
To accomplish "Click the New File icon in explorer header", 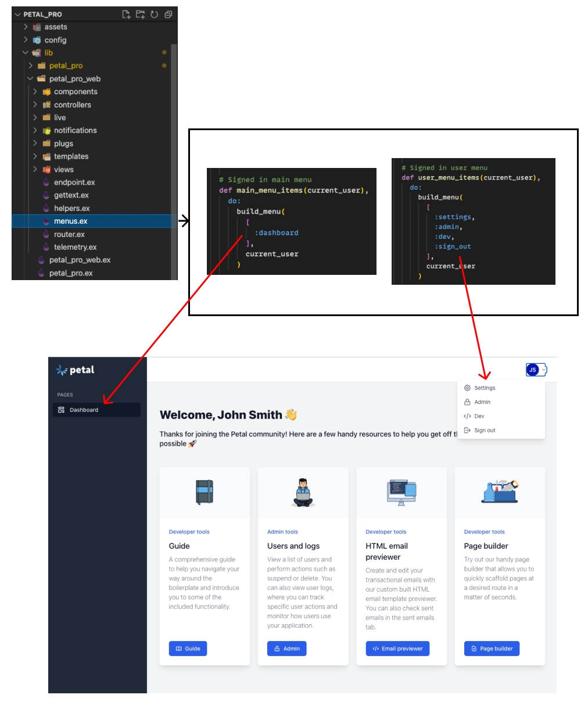I will [x=126, y=15].
